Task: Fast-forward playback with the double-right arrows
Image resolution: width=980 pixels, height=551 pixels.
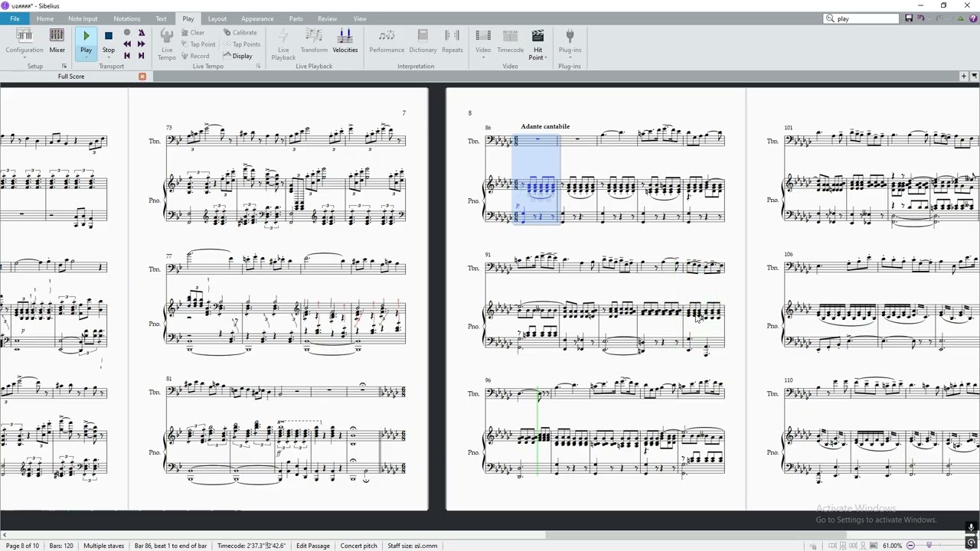Action: click(x=141, y=44)
